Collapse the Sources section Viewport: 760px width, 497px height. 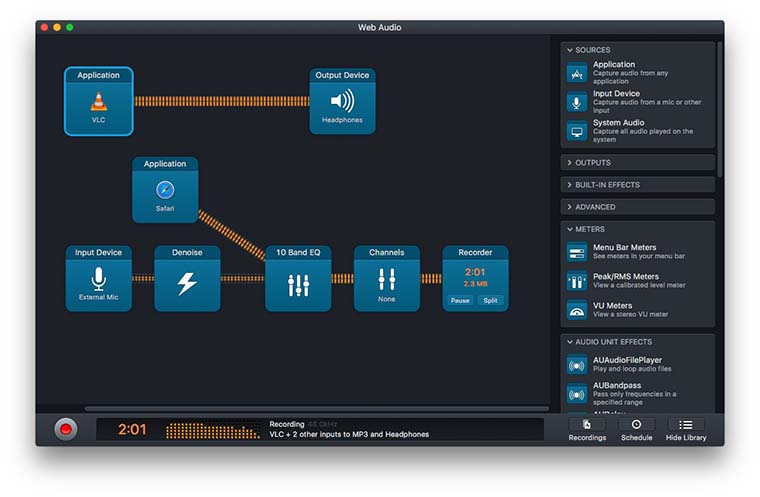tap(637, 50)
